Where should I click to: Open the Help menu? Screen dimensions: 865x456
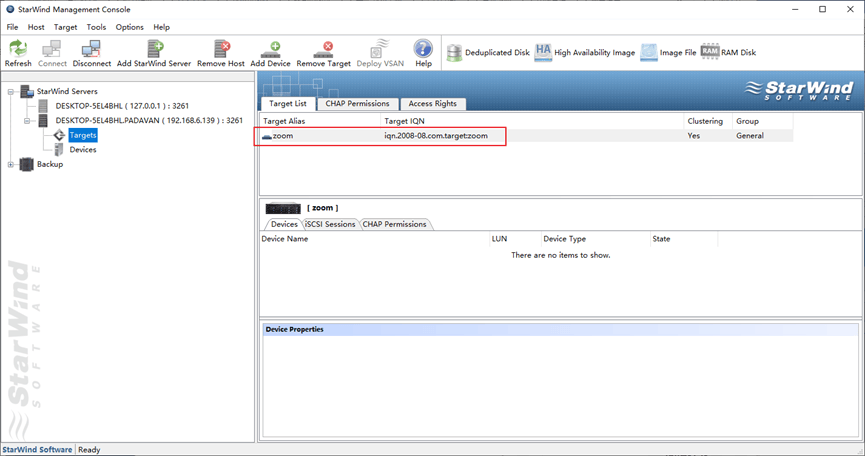(161, 27)
